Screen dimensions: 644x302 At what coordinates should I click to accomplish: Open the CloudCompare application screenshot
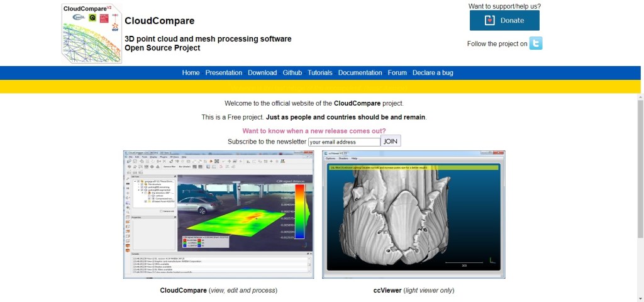218,215
